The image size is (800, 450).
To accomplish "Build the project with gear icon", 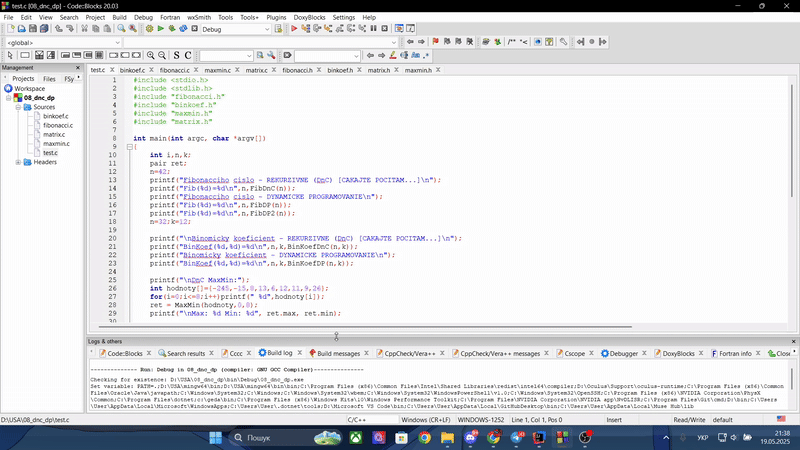I will tap(149, 29).
